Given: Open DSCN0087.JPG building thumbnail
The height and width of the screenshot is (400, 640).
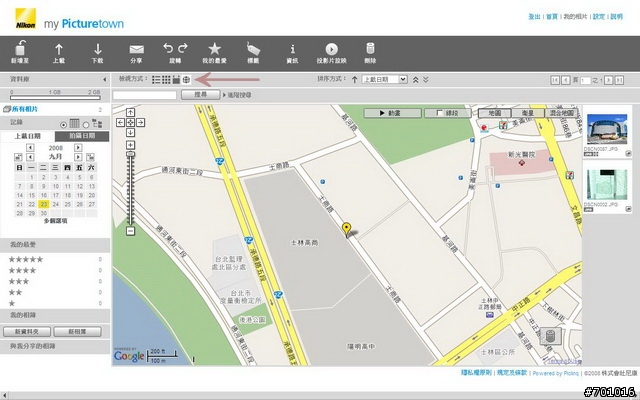Looking at the screenshot, I should pos(607,129).
